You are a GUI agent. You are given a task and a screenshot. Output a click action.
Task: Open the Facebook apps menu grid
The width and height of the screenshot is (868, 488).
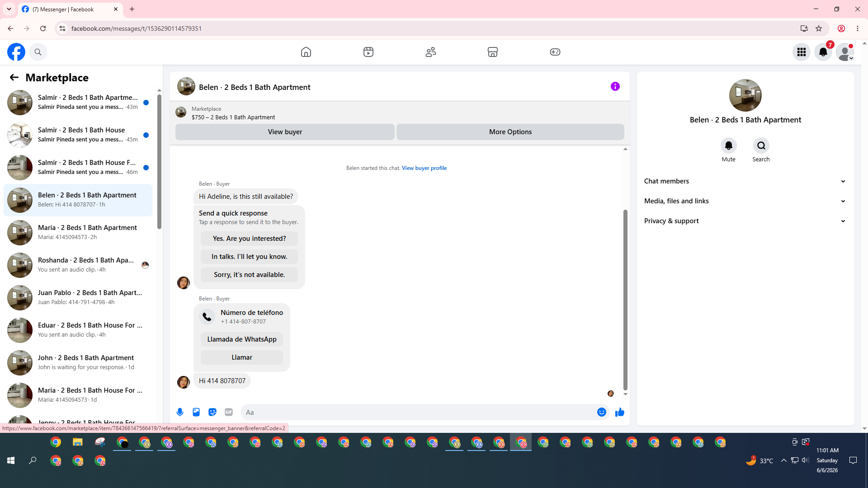pos(802,52)
